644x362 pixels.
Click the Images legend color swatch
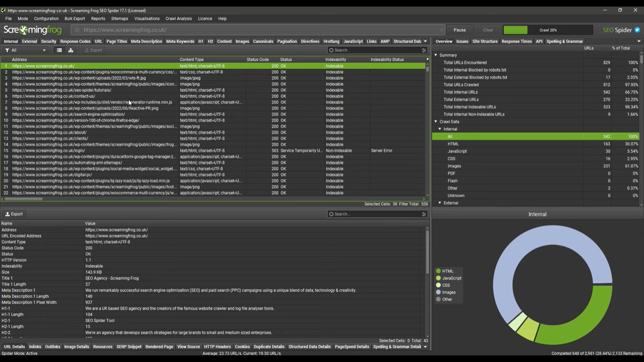tap(438, 292)
